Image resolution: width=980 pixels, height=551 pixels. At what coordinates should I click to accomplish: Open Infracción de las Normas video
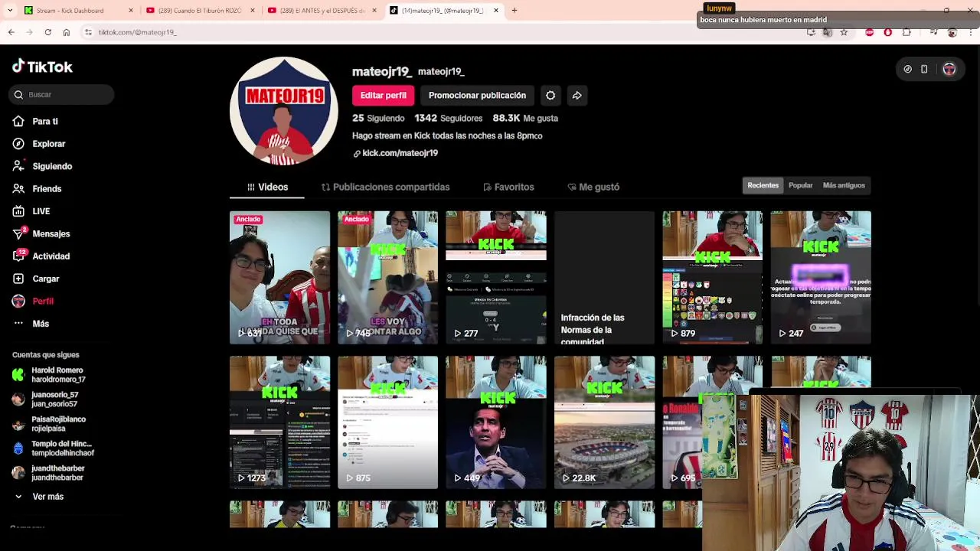pyautogui.click(x=604, y=277)
